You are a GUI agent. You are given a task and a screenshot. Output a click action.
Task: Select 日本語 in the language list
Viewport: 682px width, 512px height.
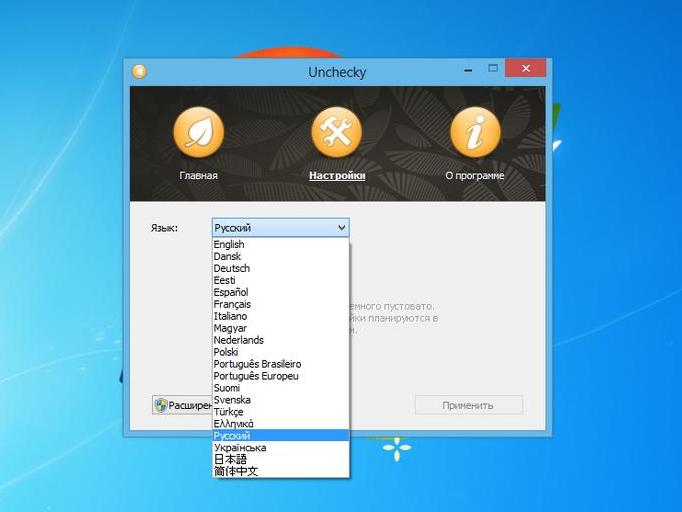point(281,459)
